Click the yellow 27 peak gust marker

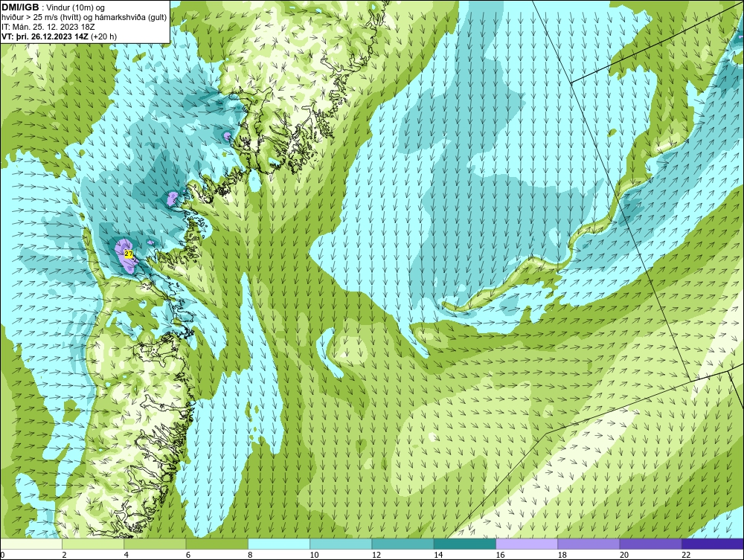129,254
